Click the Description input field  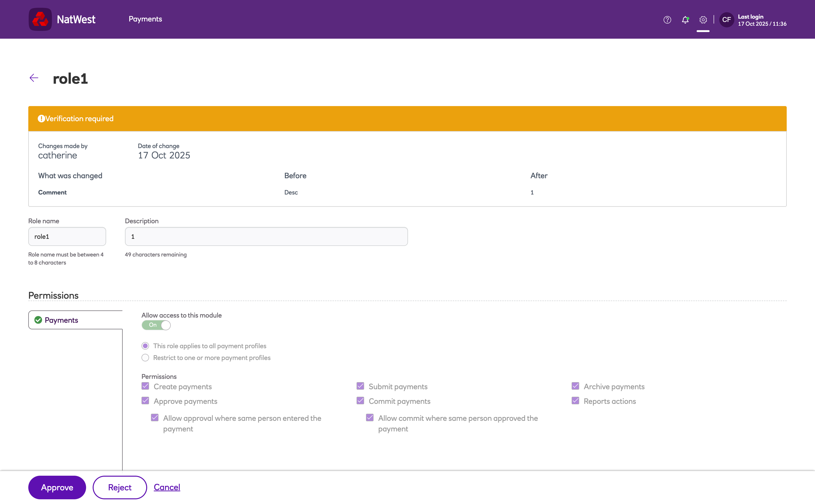(266, 237)
